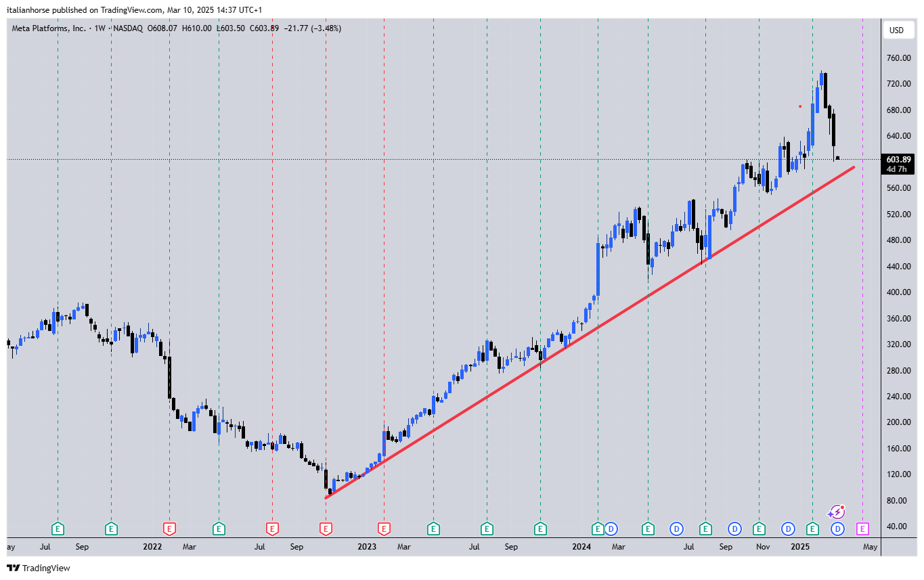Click the green earnings E marker between Mar 2024 and first-half D
This screenshot has height=580, width=924.
[x=648, y=528]
